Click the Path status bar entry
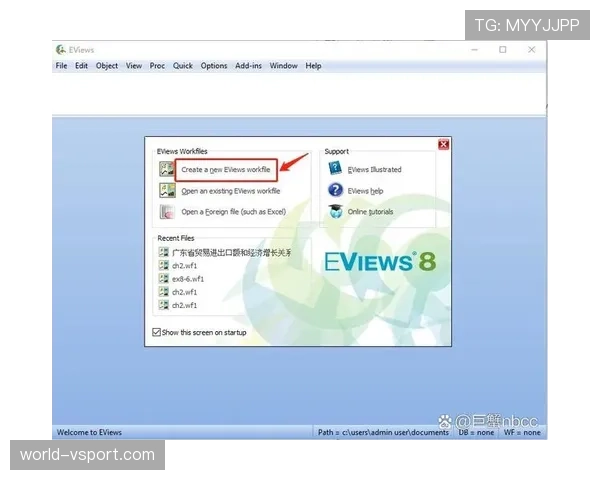600x480 pixels. coord(383,432)
